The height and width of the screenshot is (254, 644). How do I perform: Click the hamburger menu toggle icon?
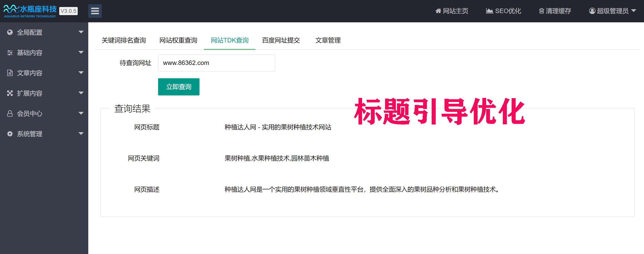(95, 11)
